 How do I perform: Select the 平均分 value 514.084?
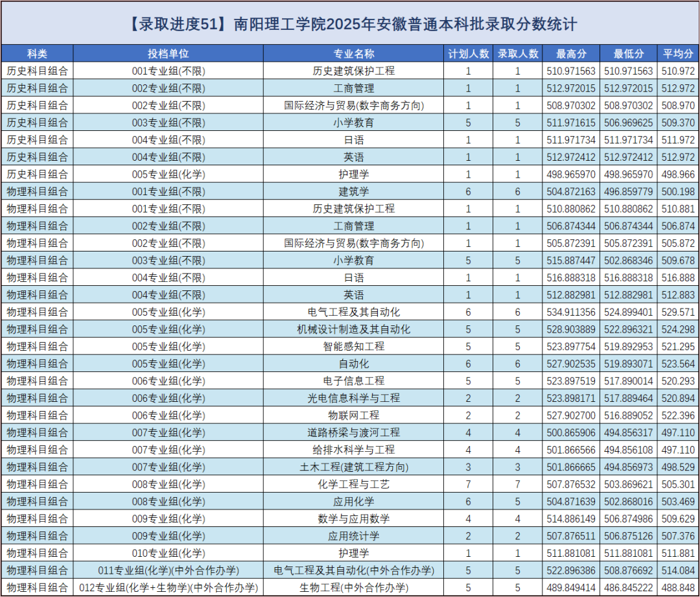point(678,570)
